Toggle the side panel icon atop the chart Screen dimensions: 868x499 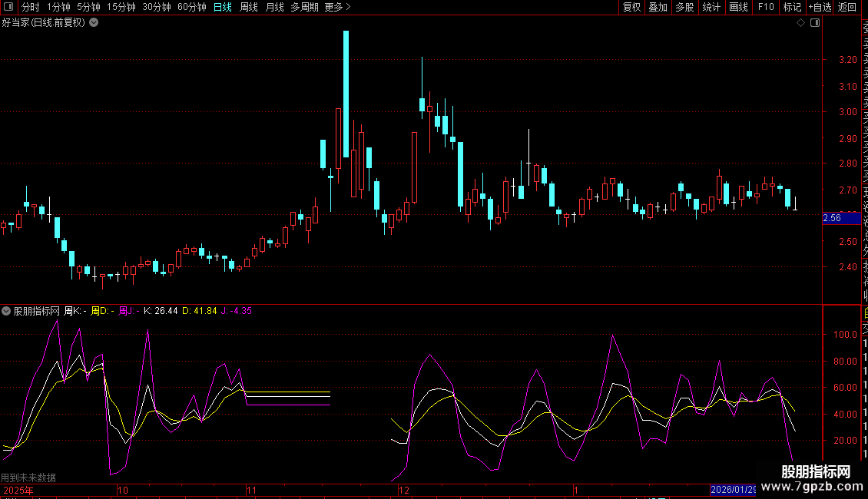815,23
